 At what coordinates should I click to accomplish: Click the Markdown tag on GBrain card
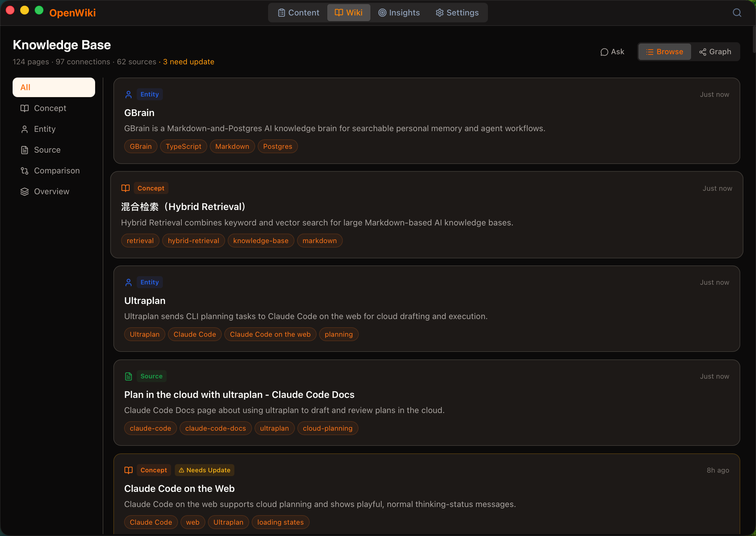[x=232, y=147]
